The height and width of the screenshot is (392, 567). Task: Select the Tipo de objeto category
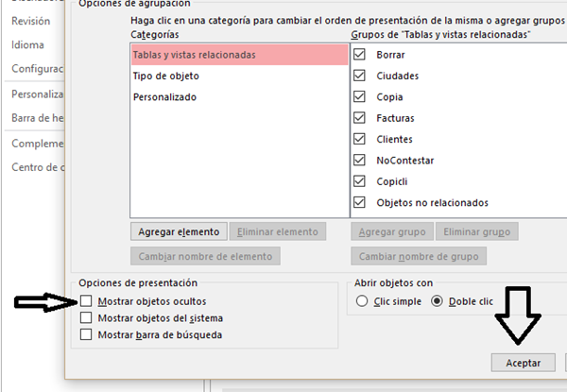click(x=168, y=76)
